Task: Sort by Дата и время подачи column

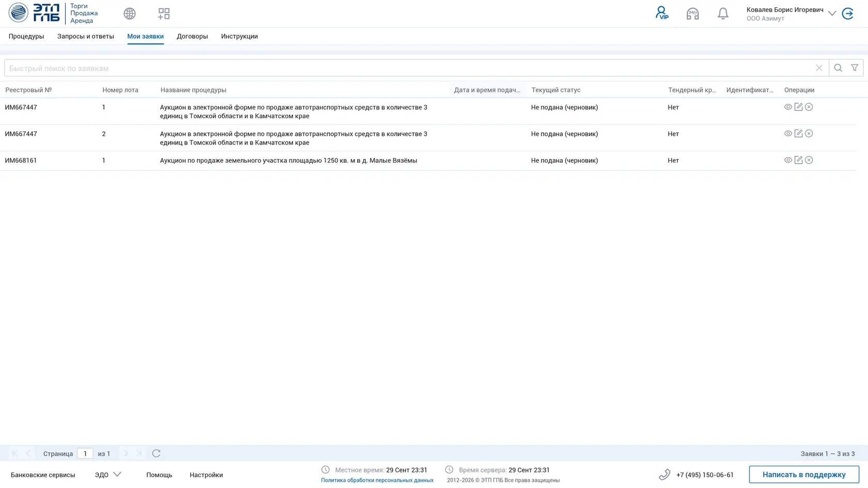Action: coord(487,90)
